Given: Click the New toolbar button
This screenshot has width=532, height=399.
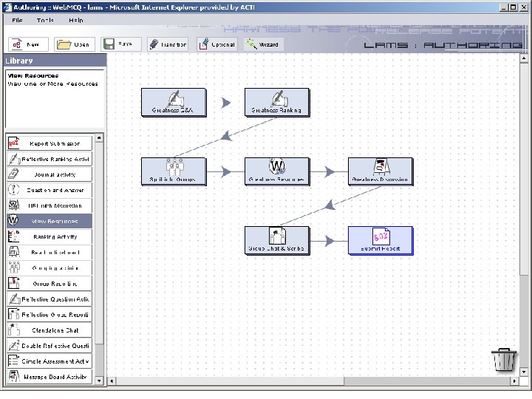Looking at the screenshot, I should 29,44.
